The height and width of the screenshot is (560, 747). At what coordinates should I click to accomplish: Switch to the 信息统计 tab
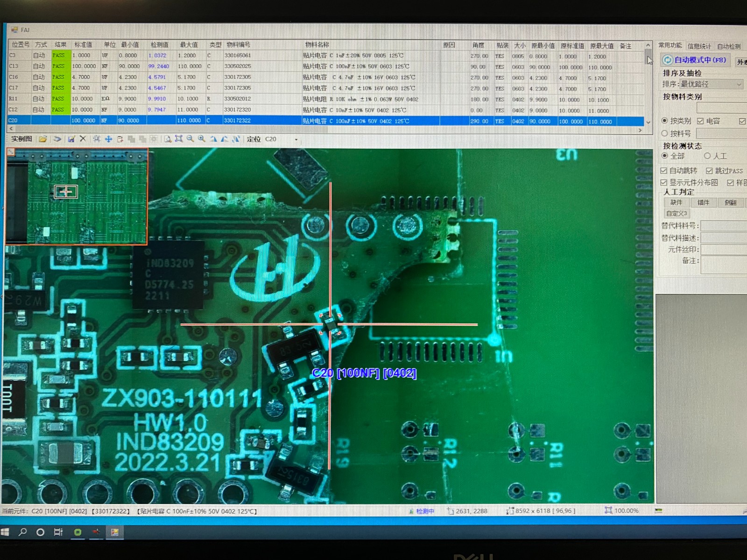coord(699,46)
